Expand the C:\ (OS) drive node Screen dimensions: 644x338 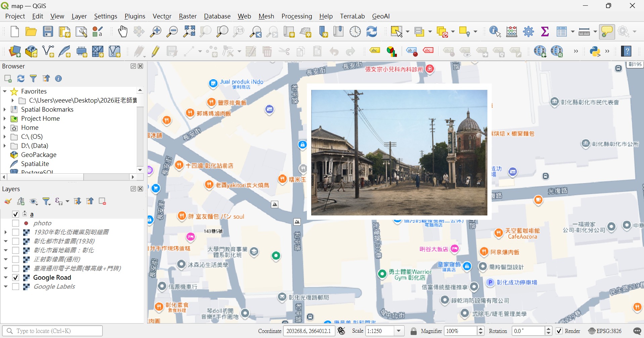click(5, 136)
